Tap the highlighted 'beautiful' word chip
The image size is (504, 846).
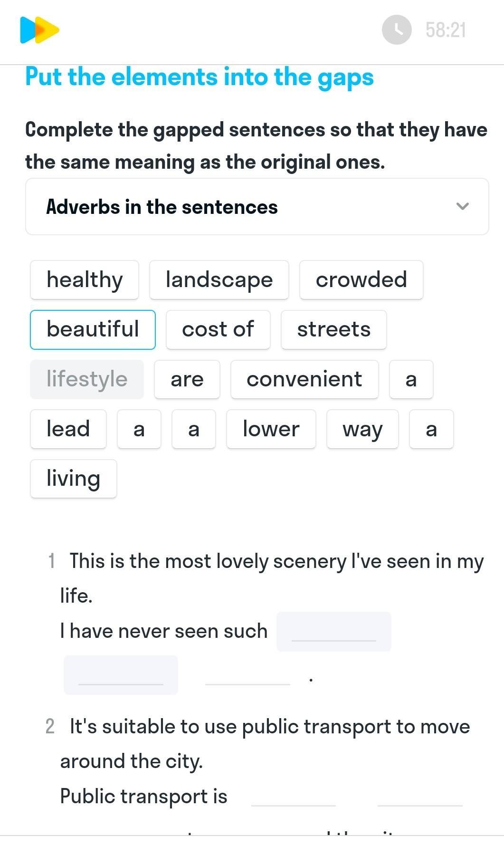(93, 329)
